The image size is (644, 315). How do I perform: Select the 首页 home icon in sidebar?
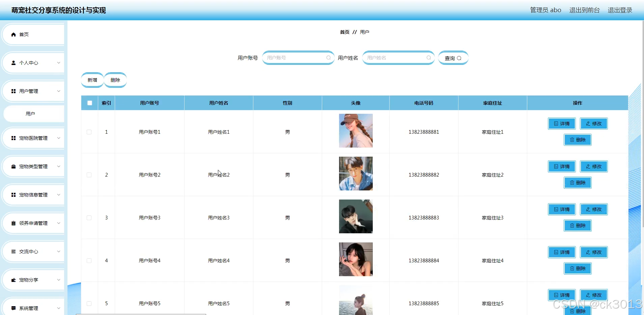click(13, 34)
